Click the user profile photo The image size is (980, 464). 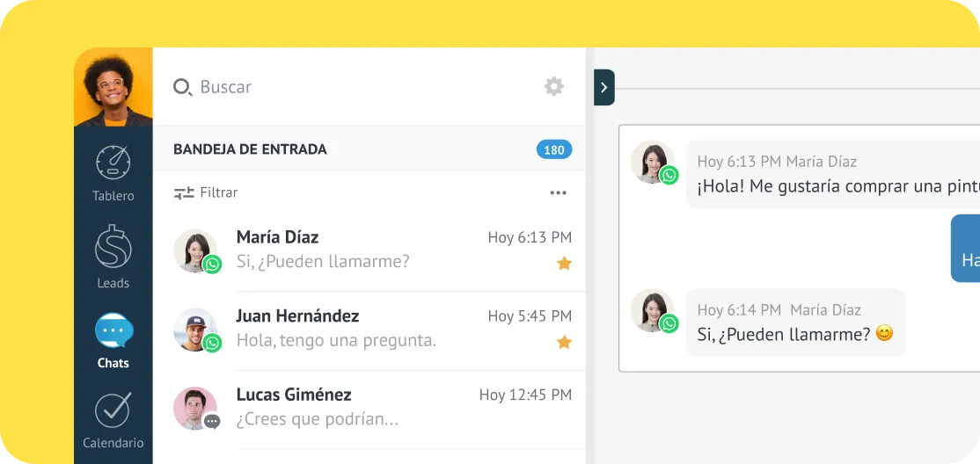pyautogui.click(x=113, y=87)
